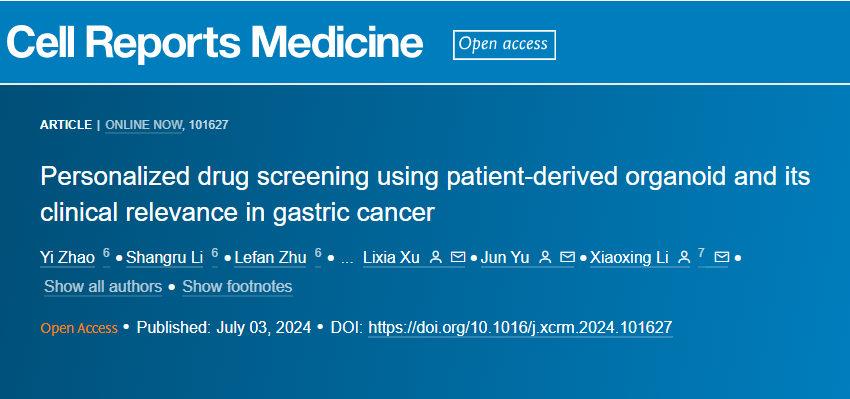Click the email envelope next to Jun Yu
Image resolution: width=850 pixels, height=399 pixels.
567,258
